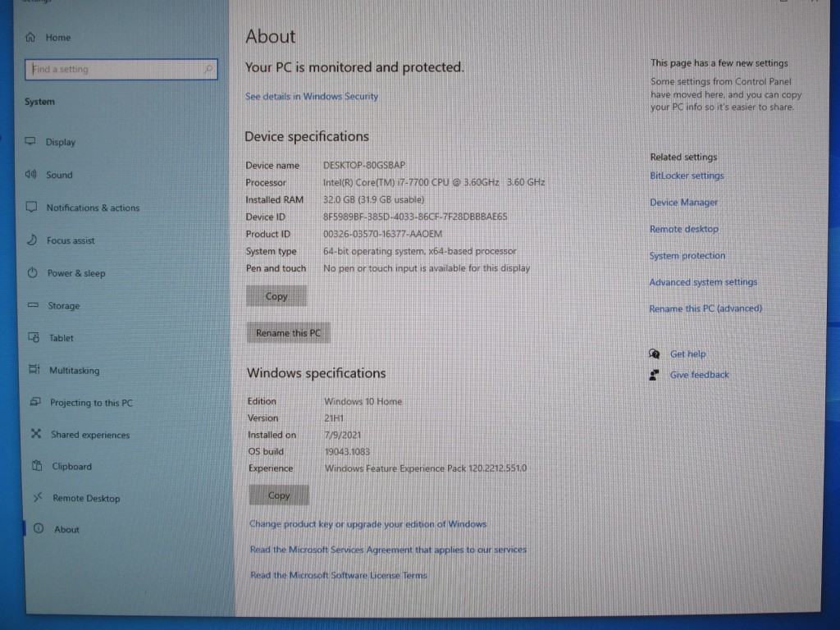
Task: Click the Give feedback person icon
Action: [x=654, y=374]
